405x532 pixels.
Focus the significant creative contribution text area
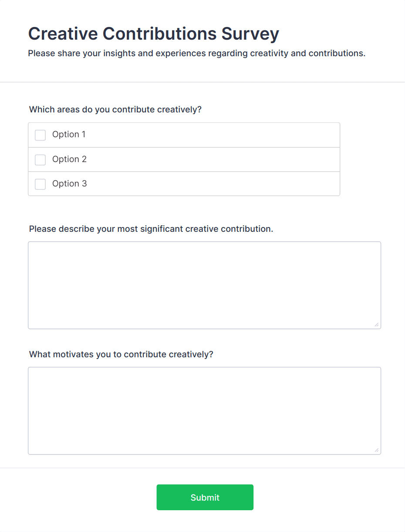click(204, 285)
